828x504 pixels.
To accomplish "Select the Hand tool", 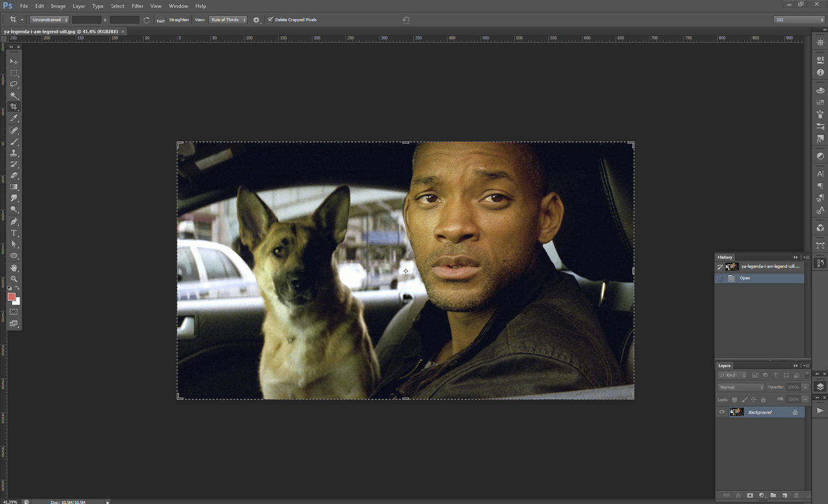I will pyautogui.click(x=14, y=268).
